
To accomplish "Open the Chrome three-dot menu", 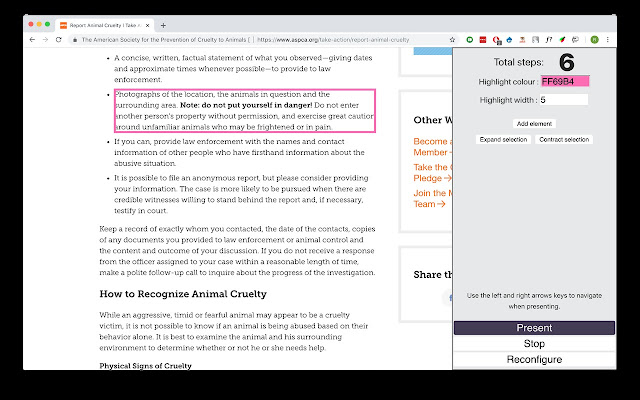I will coord(608,40).
